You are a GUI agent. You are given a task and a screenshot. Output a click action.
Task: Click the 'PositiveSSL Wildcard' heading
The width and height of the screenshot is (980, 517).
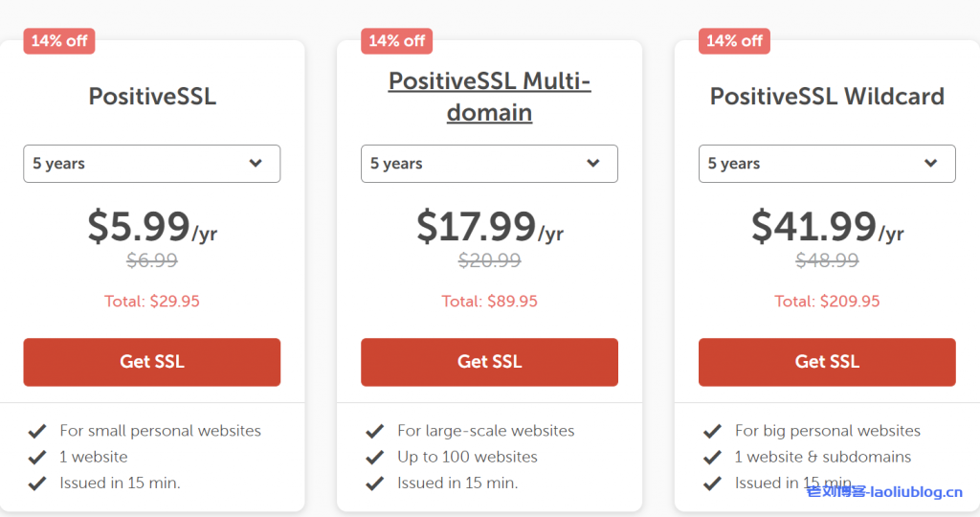point(827,97)
